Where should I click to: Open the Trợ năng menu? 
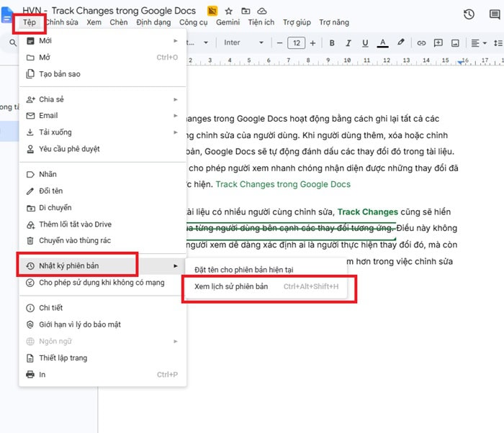[x=334, y=22]
